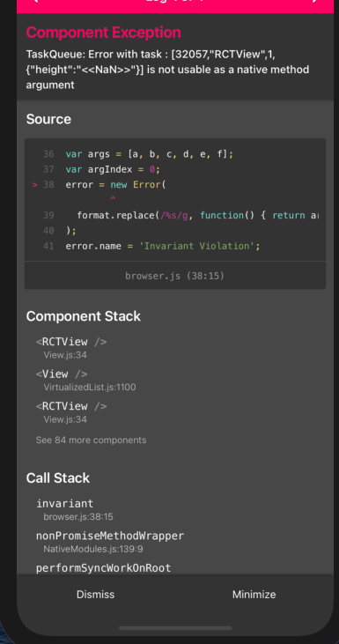Viewport: 339px width, 644px height.
Task: Click code line 41 'Invariant Violation'
Action: (163, 246)
